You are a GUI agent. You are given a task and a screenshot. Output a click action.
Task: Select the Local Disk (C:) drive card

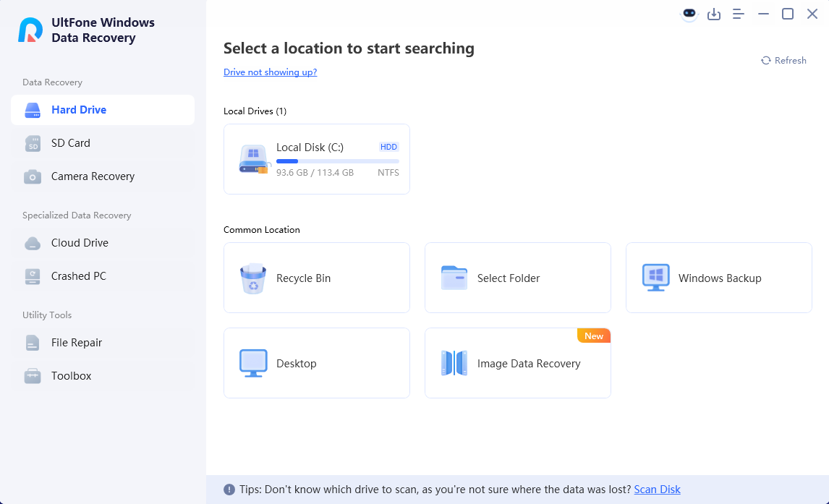pos(317,159)
